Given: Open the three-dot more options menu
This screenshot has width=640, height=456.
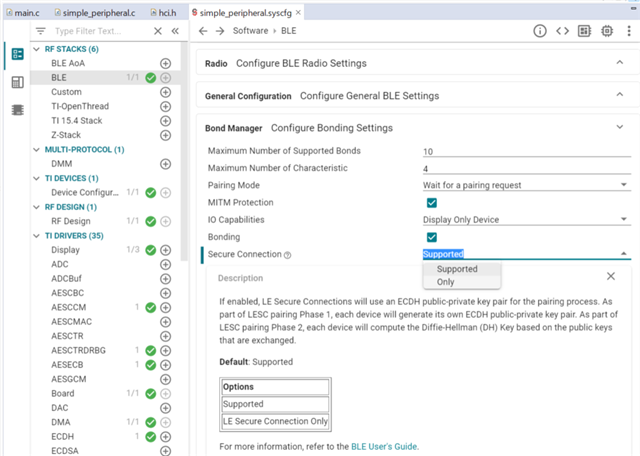Looking at the screenshot, I should click(629, 31).
